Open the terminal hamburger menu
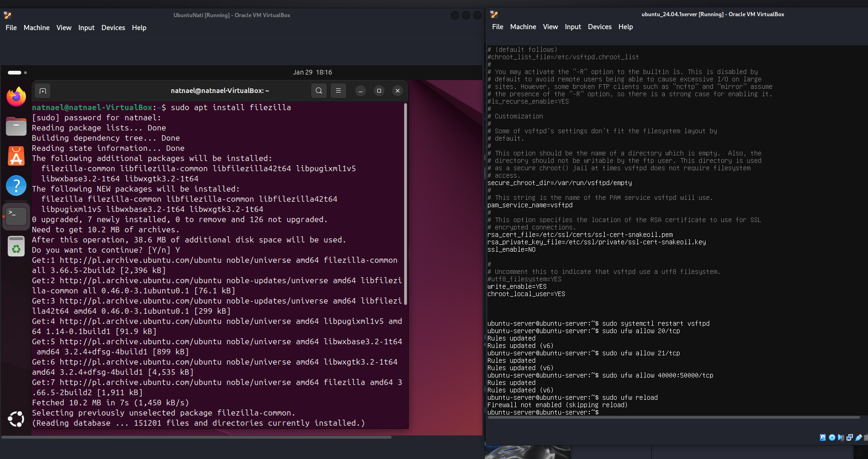Viewport: 868px width, 459px height. [x=338, y=91]
